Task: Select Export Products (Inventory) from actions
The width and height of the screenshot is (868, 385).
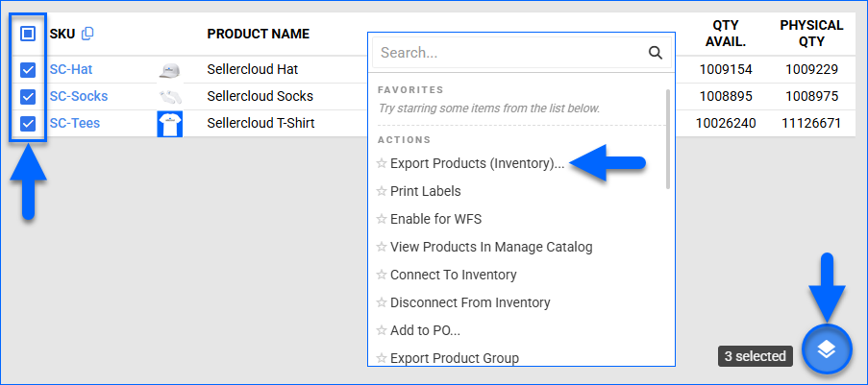Action: 477,164
